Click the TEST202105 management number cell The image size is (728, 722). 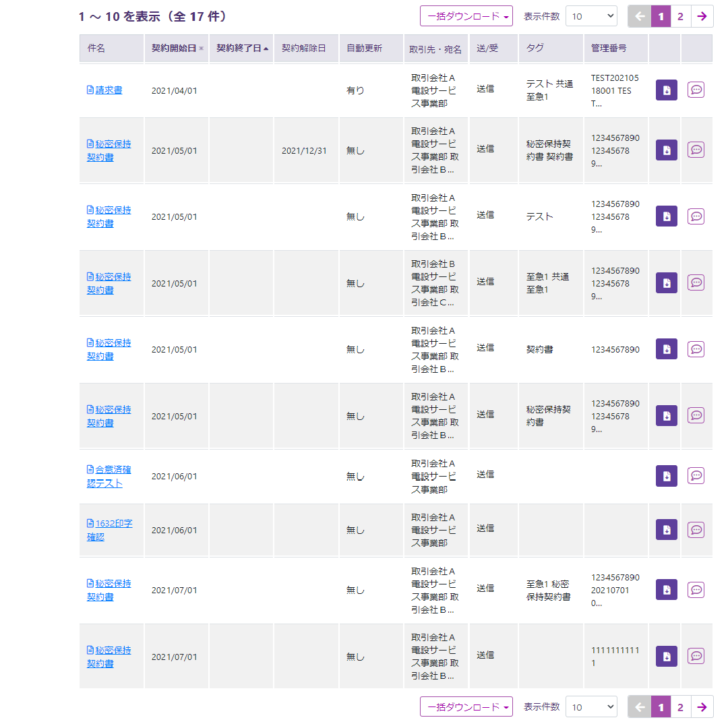pyautogui.click(x=615, y=90)
